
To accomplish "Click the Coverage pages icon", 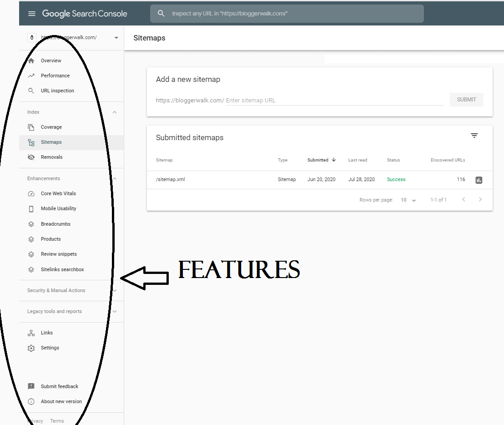I will (x=31, y=127).
